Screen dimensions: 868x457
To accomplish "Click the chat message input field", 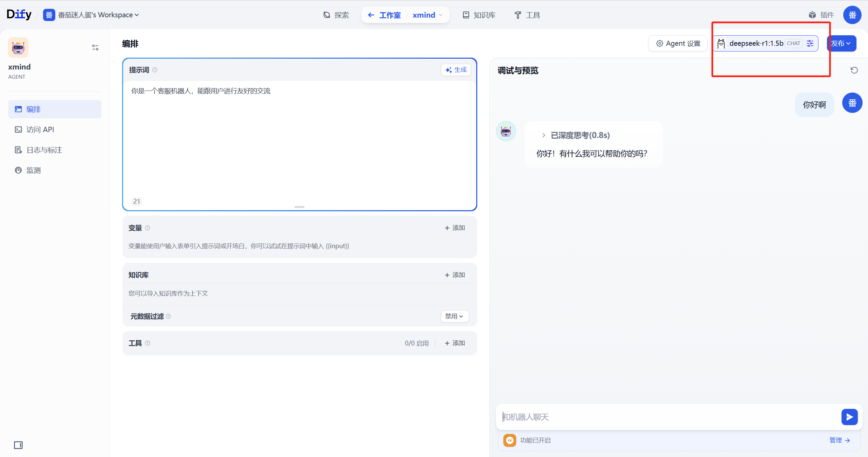I will click(x=644, y=417).
